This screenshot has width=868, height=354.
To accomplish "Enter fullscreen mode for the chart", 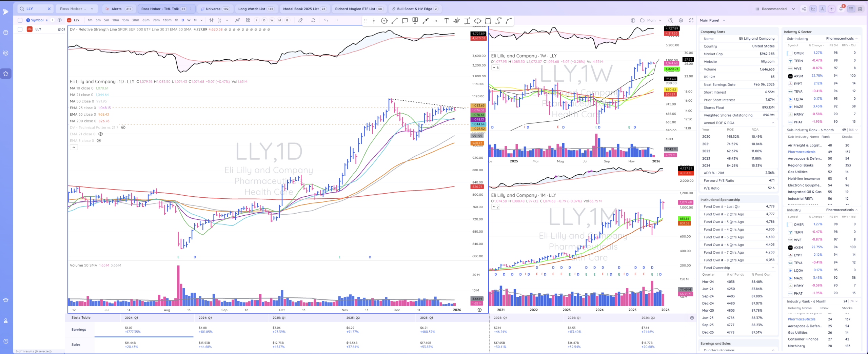I will (691, 20).
